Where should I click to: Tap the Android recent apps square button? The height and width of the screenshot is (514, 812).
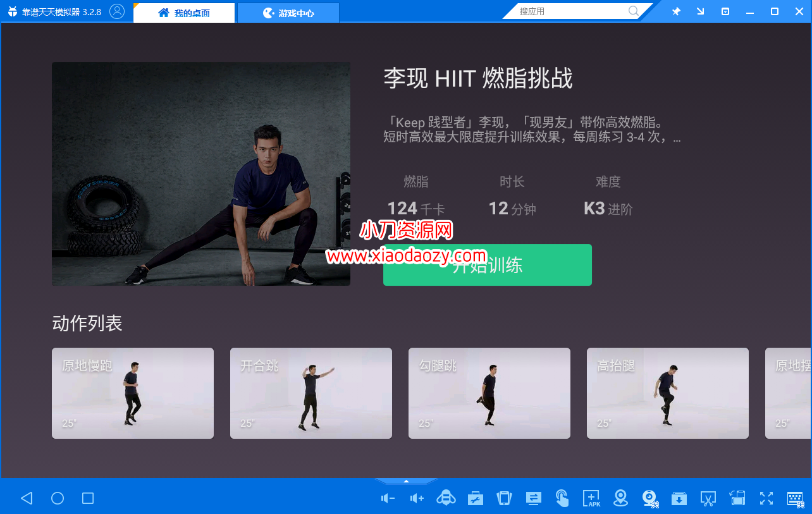click(x=88, y=498)
